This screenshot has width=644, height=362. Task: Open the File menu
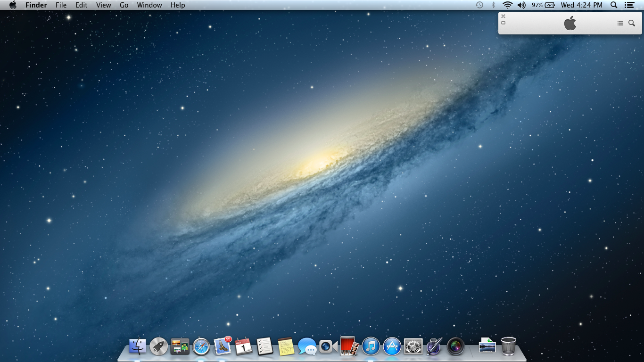[61, 5]
